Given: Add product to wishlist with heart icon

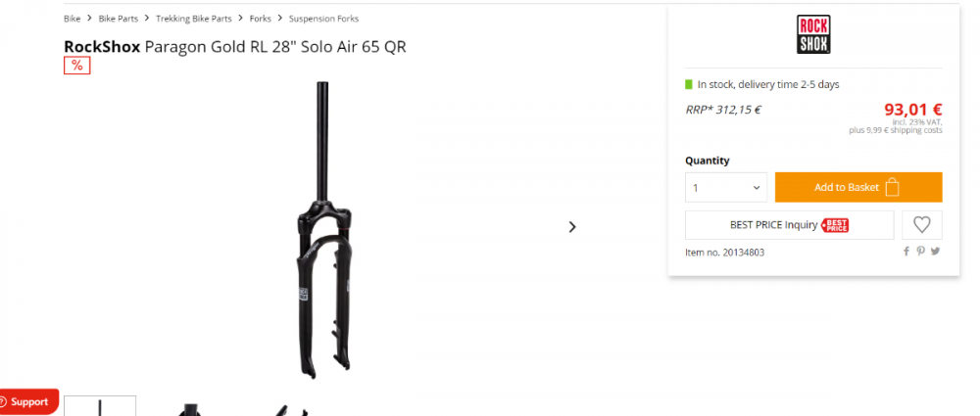Looking at the screenshot, I should click(921, 224).
